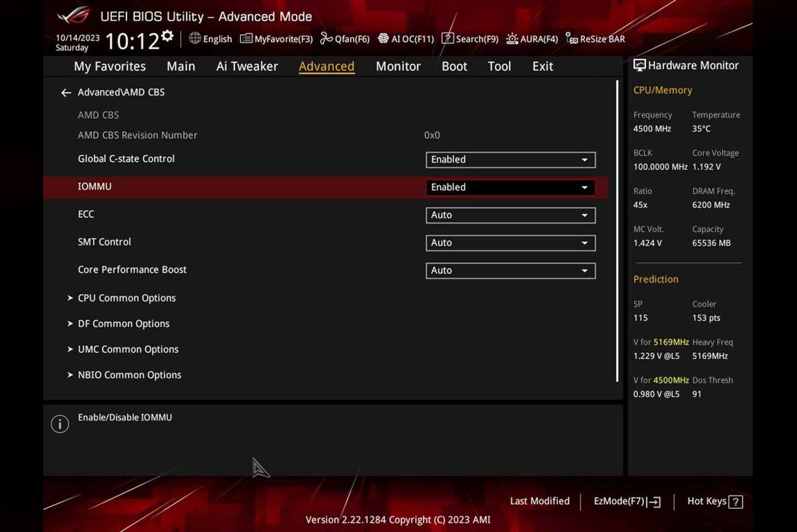797x532 pixels.
Task: Click Last Modified button
Action: pyautogui.click(x=540, y=501)
